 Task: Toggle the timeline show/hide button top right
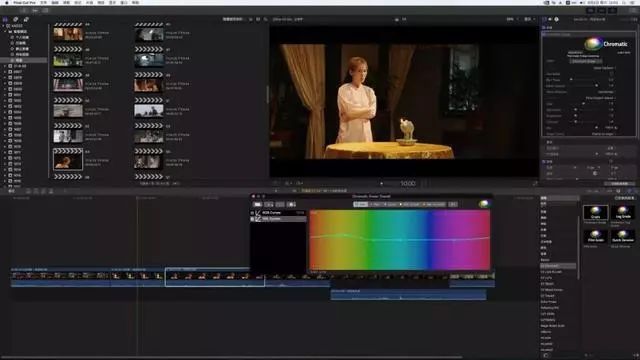coord(602,10)
